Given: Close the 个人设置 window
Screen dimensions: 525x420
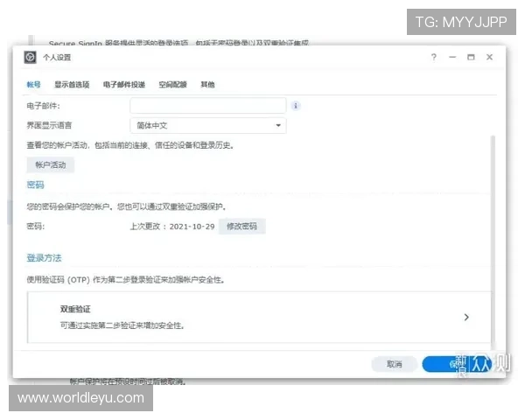Looking at the screenshot, I should point(489,57).
